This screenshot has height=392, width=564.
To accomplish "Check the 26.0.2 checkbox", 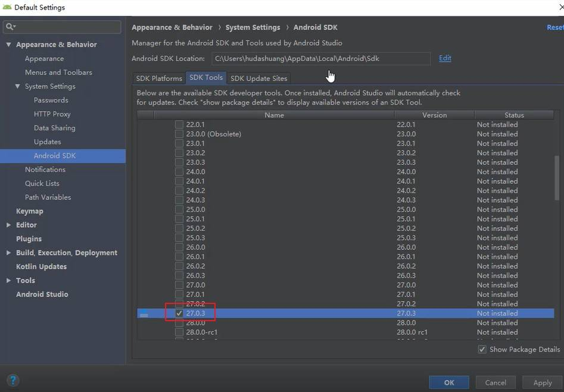I will point(179,266).
